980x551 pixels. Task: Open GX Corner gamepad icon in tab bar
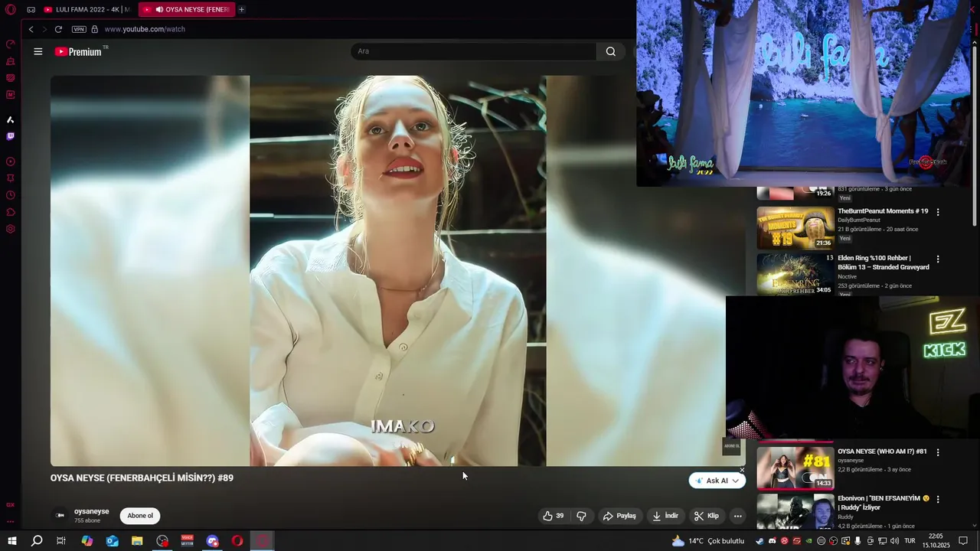tap(31, 10)
